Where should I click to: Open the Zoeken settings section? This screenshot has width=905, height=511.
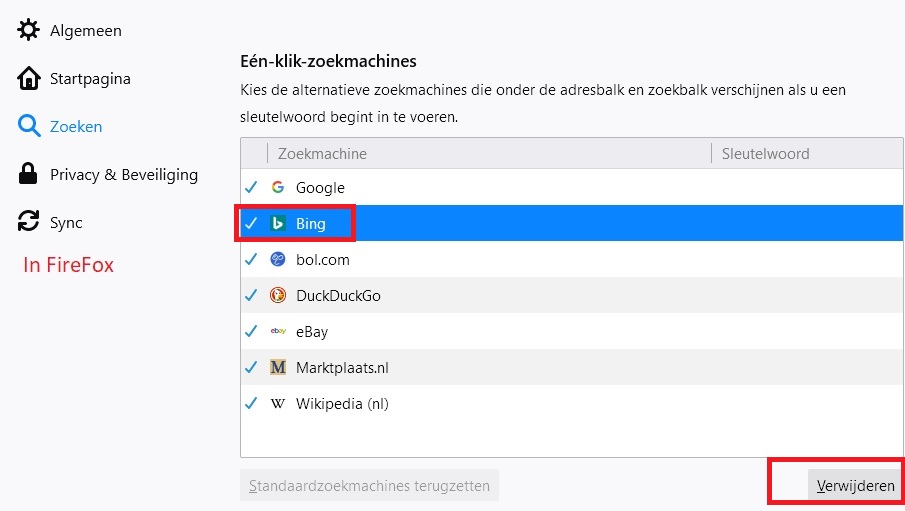76,126
